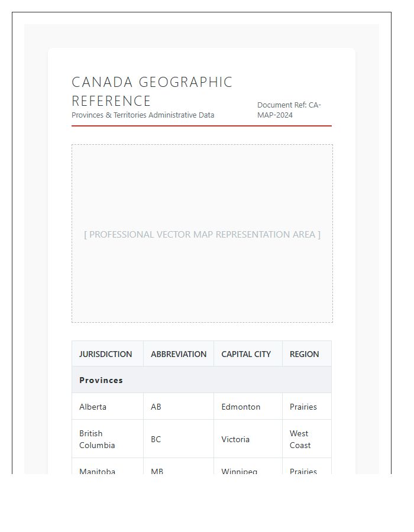This screenshot has height=532, width=414.
Task: Click the Canada Geographic Reference title
Action: point(151,92)
